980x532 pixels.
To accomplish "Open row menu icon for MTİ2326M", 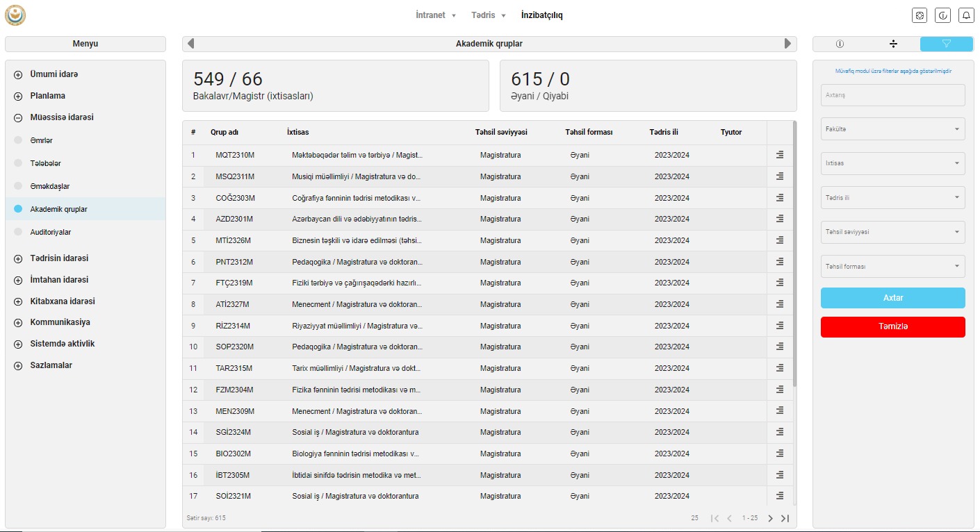I will tap(780, 240).
